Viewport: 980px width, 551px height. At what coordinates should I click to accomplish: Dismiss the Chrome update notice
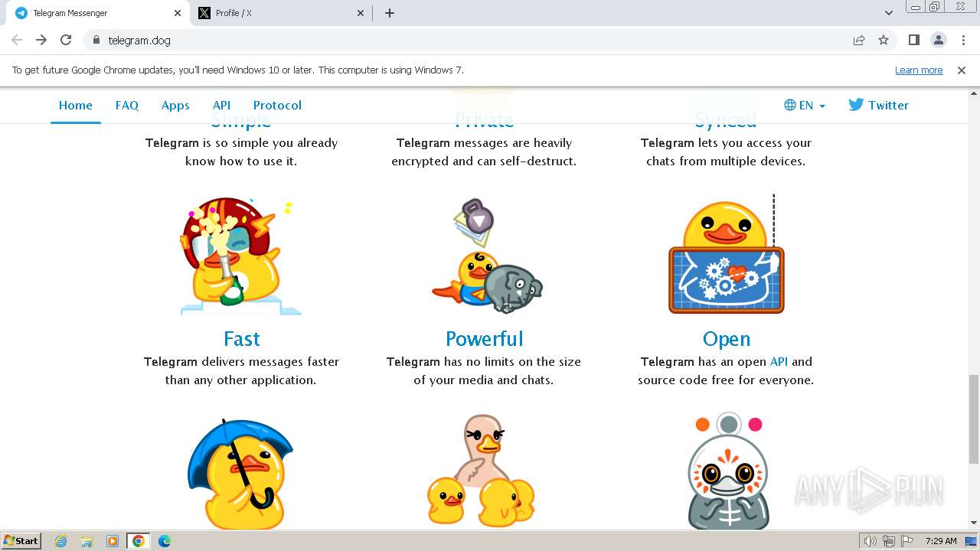(962, 70)
